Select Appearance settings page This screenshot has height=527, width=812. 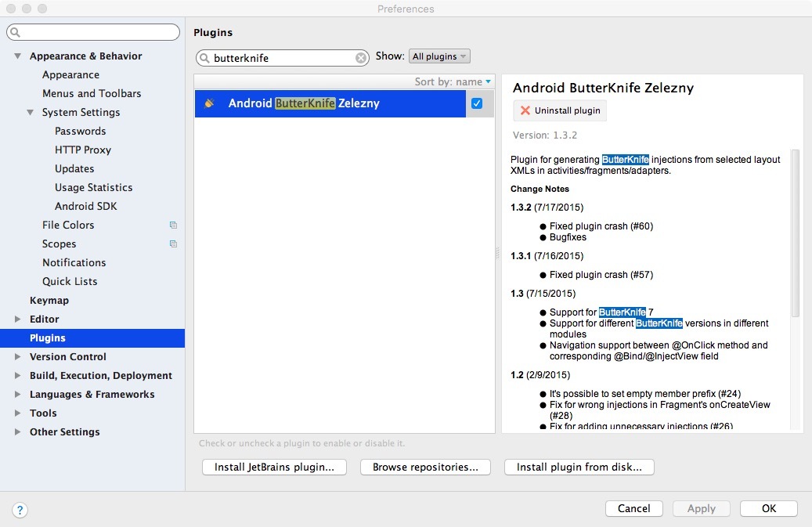70,75
